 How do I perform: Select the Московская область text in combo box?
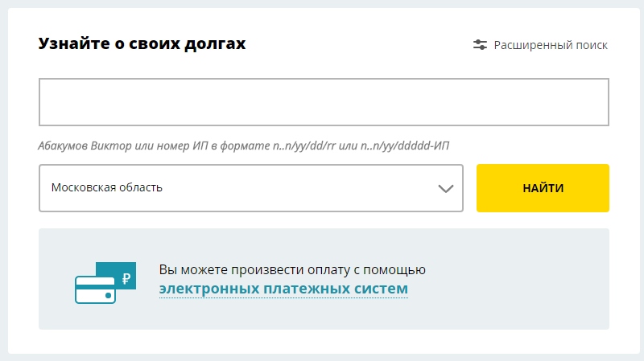(107, 188)
